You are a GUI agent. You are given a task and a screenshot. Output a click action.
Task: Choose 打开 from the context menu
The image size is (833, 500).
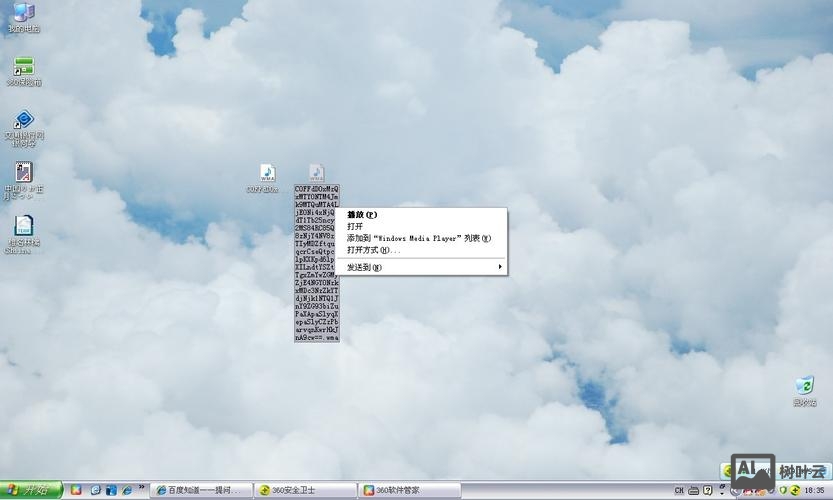(x=355, y=227)
